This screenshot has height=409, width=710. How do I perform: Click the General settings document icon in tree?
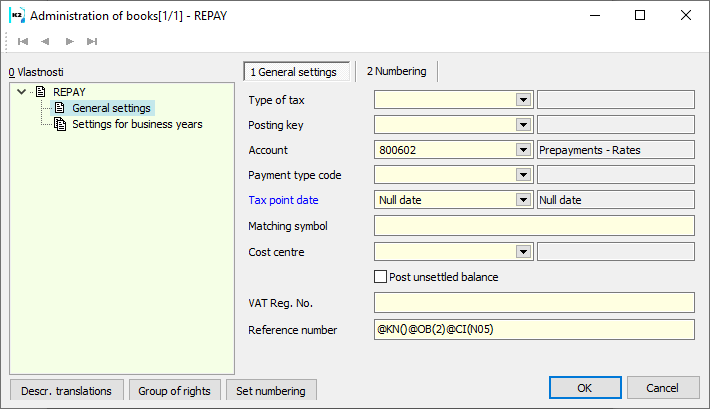[x=60, y=108]
